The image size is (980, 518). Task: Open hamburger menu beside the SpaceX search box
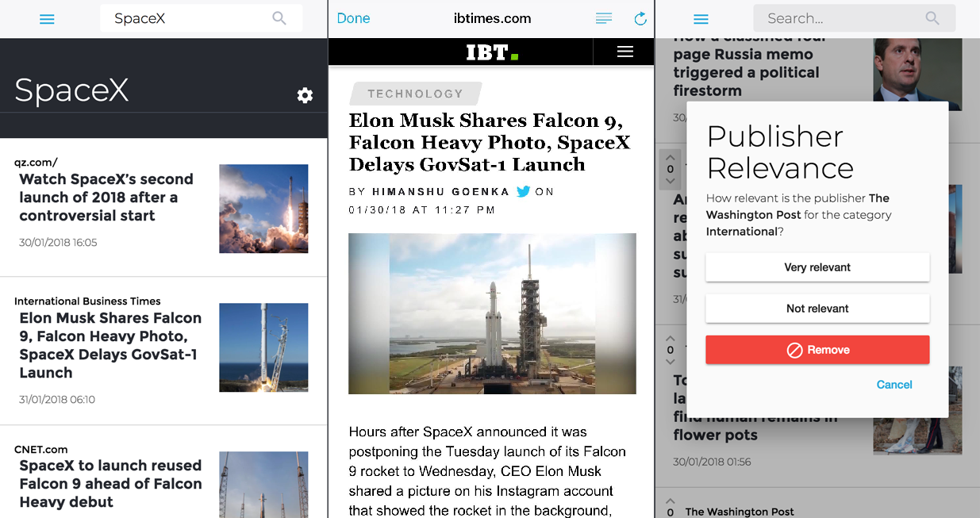(x=47, y=19)
